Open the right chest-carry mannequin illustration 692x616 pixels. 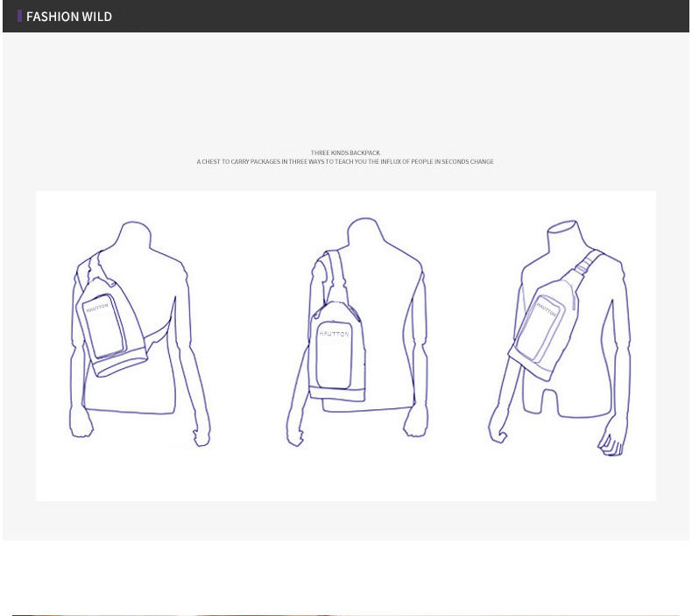point(560,338)
